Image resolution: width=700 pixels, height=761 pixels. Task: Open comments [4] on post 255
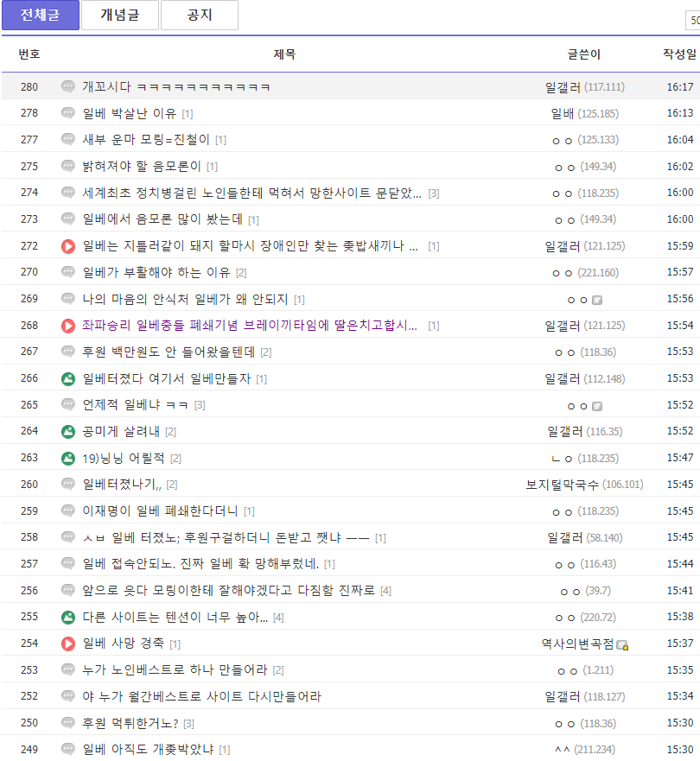pos(278,618)
